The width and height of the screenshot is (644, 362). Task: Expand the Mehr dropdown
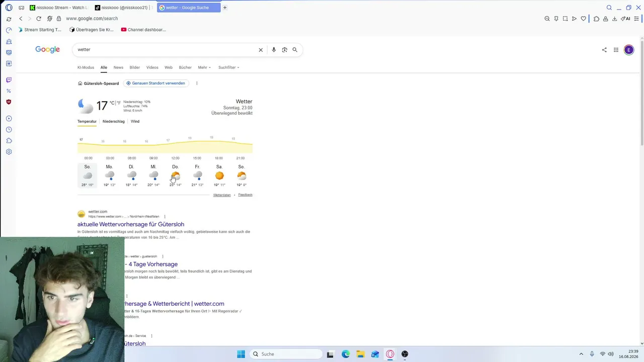coord(204,67)
